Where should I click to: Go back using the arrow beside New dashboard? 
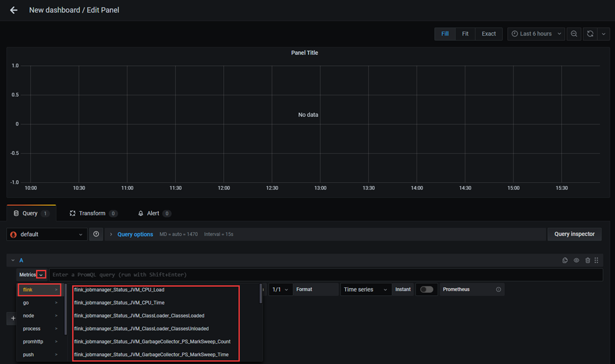(x=14, y=10)
